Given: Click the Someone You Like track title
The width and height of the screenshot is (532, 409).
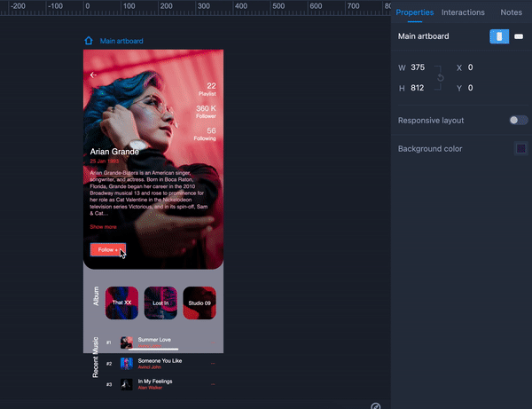Looking at the screenshot, I should [160, 360].
